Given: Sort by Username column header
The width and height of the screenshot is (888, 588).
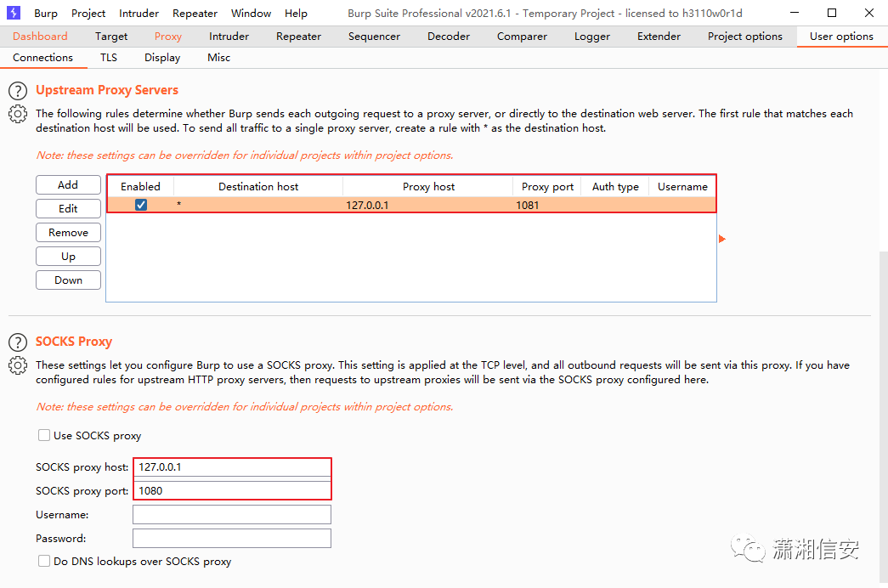Looking at the screenshot, I should pyautogui.click(x=682, y=186).
